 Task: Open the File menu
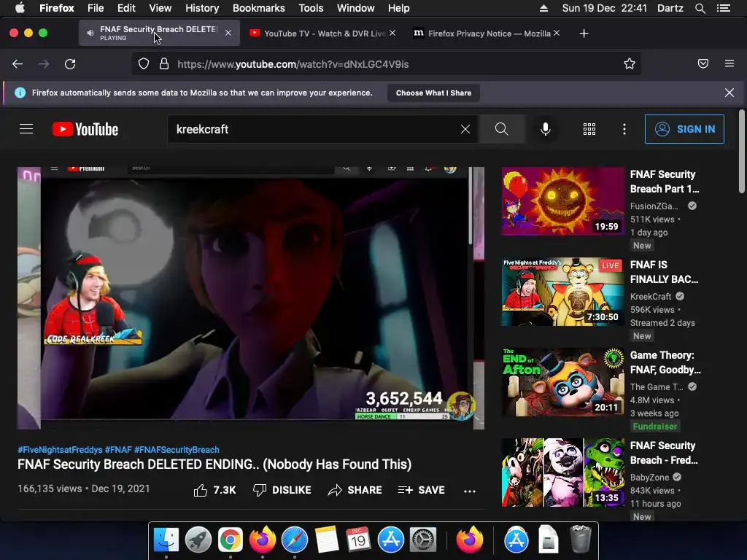click(x=96, y=8)
